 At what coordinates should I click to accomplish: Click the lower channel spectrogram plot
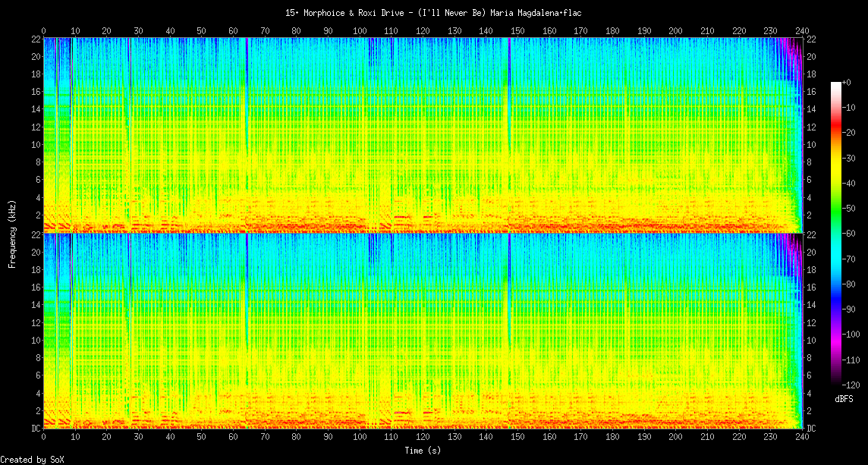(423, 331)
